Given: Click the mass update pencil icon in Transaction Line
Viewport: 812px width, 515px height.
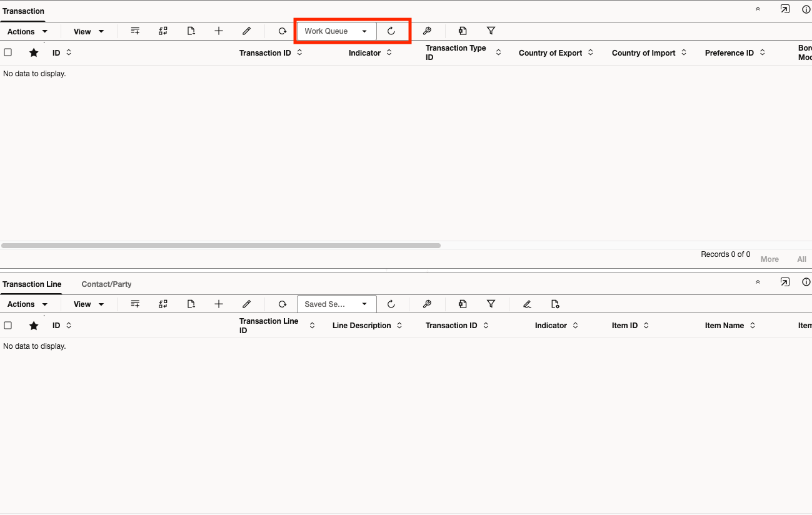Looking at the screenshot, I should [527, 304].
